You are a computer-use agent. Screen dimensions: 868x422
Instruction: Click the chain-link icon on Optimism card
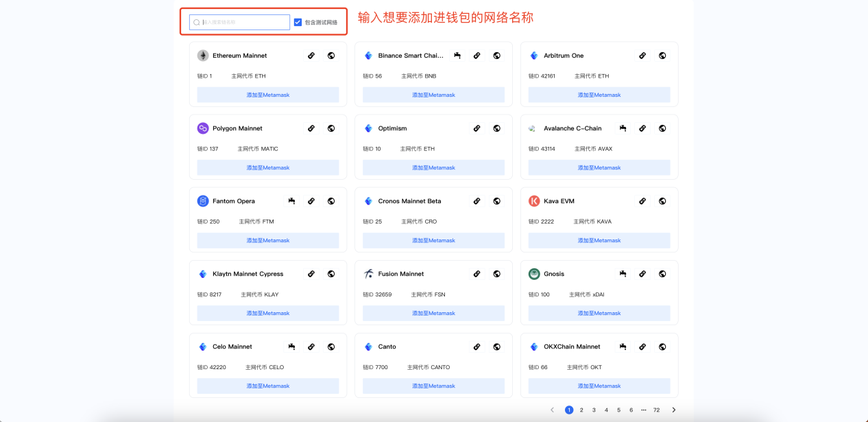click(477, 128)
